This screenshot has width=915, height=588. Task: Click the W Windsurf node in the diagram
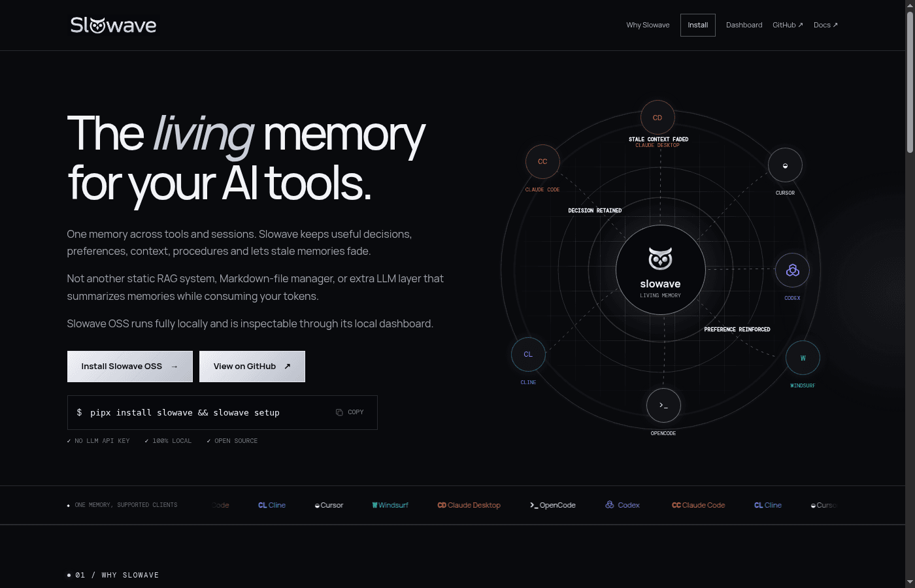coord(803,358)
